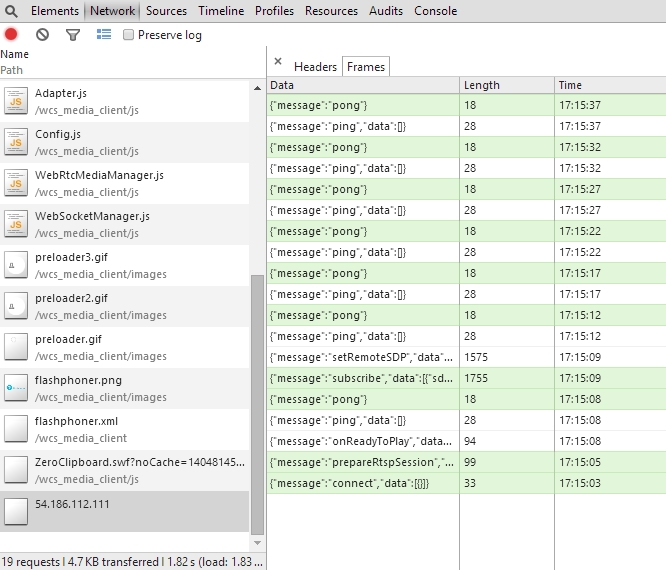Go to the Audits tab

(x=386, y=11)
